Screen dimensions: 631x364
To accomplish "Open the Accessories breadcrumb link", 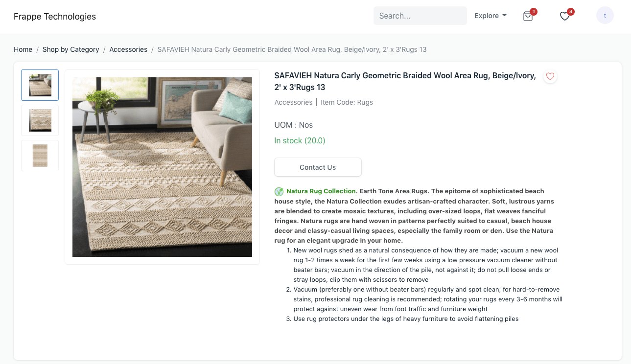I will [x=128, y=49].
